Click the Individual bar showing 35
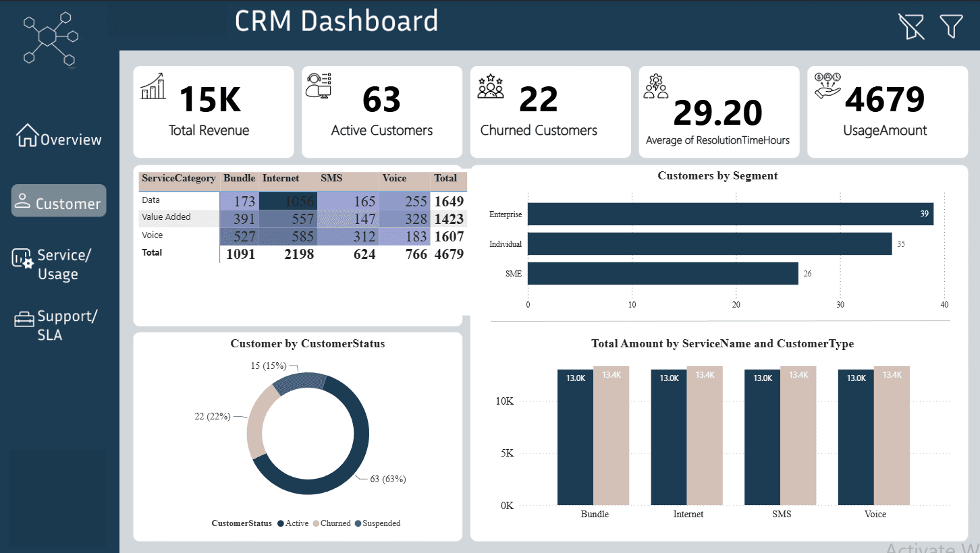Viewport: 980px width, 553px height. pos(710,243)
